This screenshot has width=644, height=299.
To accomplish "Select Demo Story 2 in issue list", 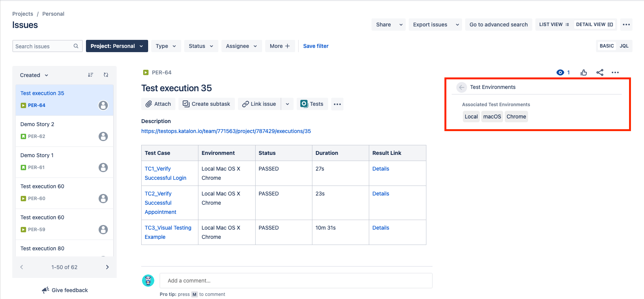I will (64, 131).
